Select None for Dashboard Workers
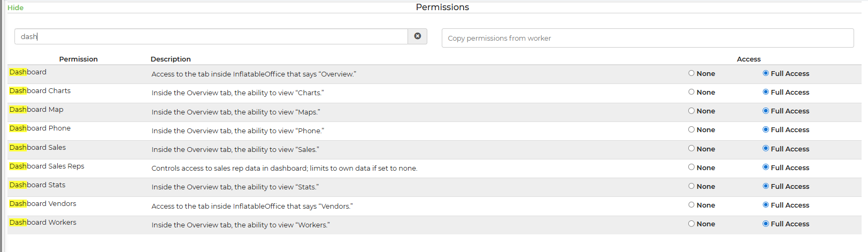The image size is (868, 252). point(692,224)
